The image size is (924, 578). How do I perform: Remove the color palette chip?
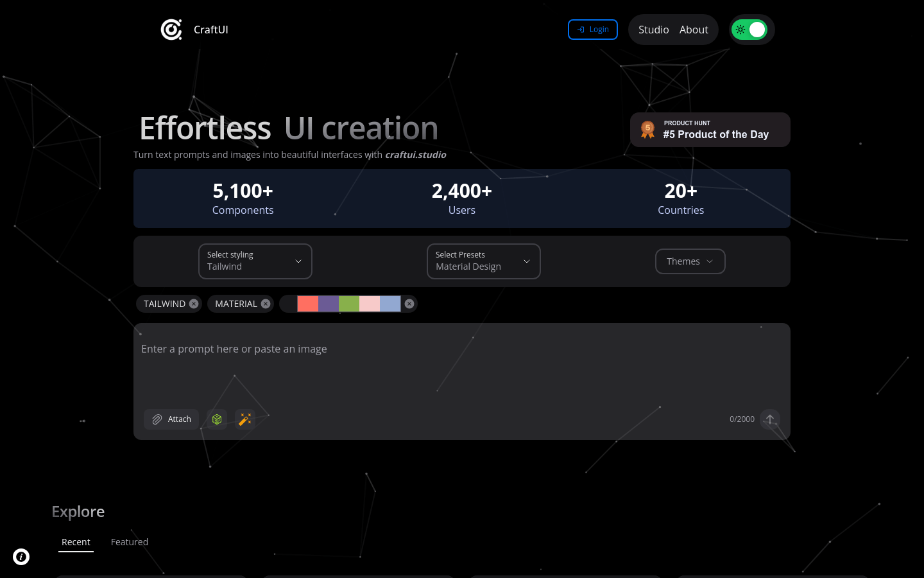pyautogui.click(x=409, y=304)
